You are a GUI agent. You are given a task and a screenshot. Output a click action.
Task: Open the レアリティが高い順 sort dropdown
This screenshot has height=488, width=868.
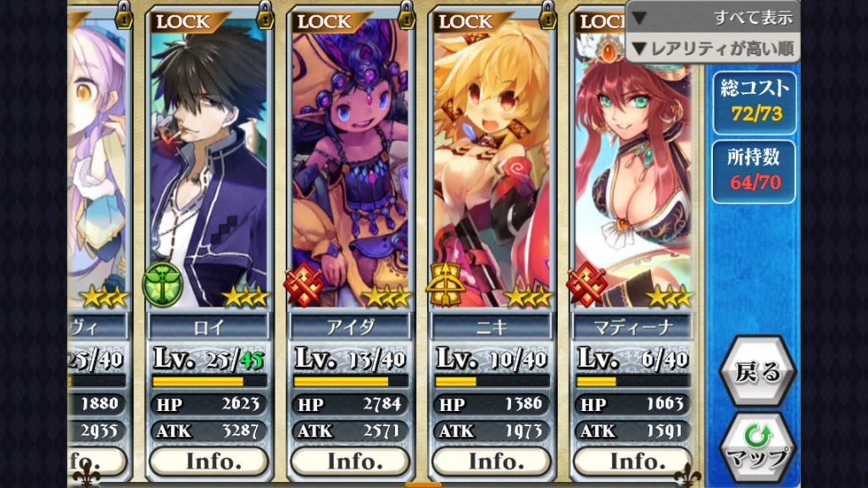[714, 48]
